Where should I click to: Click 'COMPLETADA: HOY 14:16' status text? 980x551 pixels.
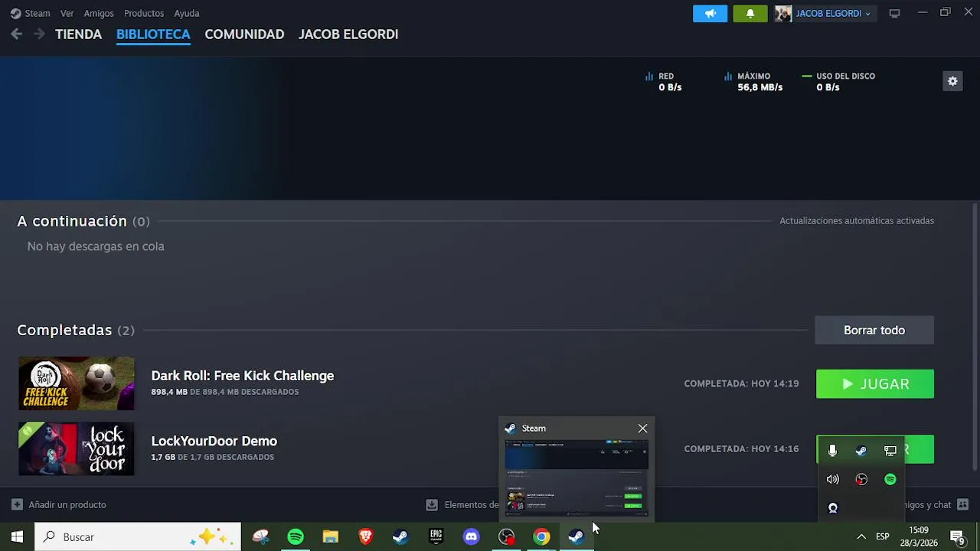[741, 448]
